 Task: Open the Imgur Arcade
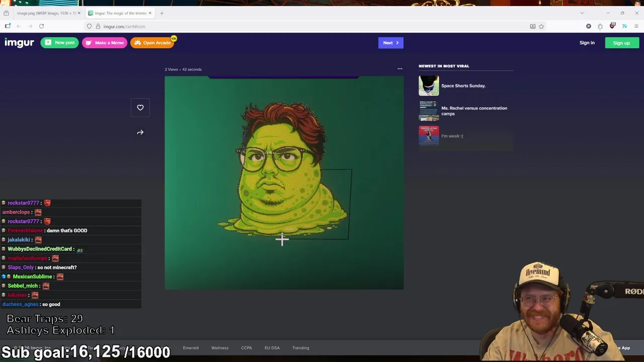[152, 43]
